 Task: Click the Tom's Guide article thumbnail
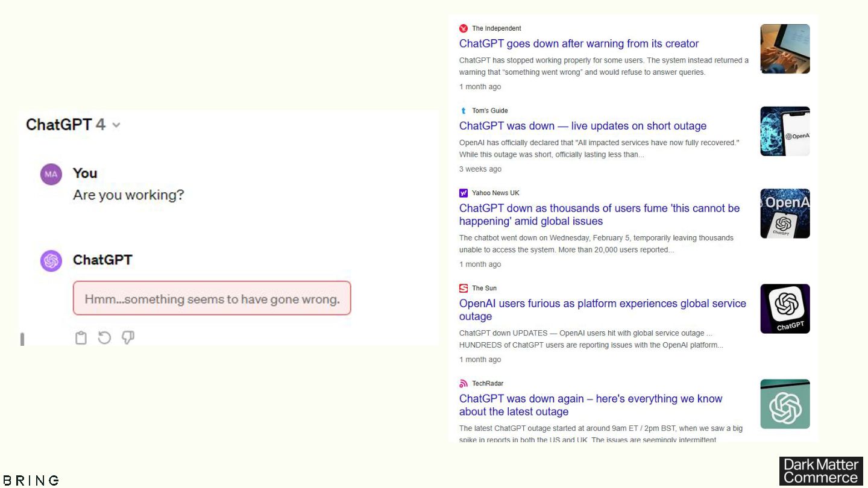785,131
